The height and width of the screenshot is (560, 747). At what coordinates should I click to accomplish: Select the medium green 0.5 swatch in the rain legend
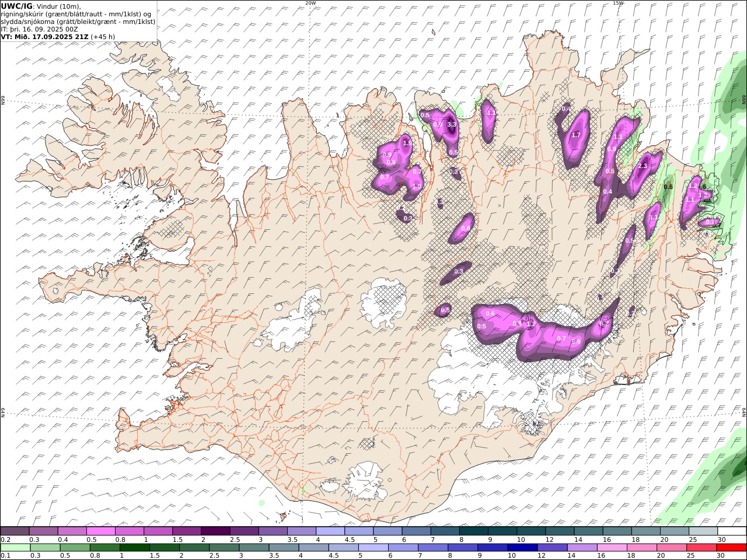[75, 547]
